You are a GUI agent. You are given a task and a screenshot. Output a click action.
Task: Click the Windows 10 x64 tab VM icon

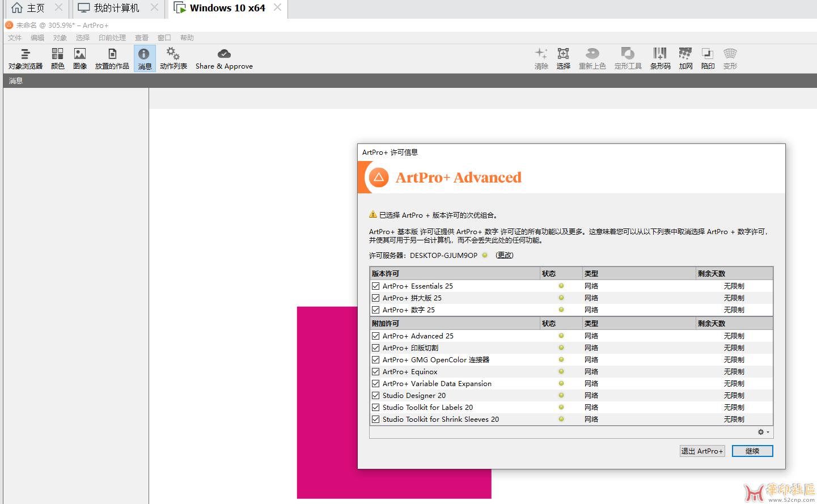[180, 8]
